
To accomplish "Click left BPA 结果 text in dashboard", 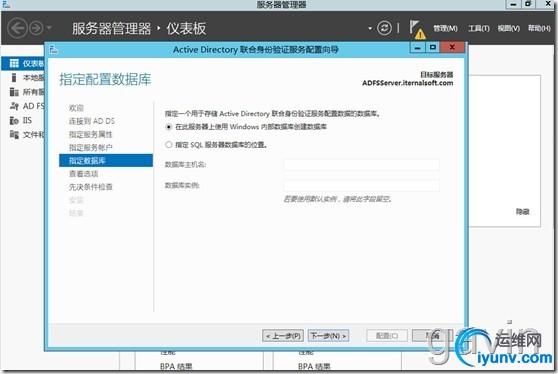I will (x=176, y=366).
